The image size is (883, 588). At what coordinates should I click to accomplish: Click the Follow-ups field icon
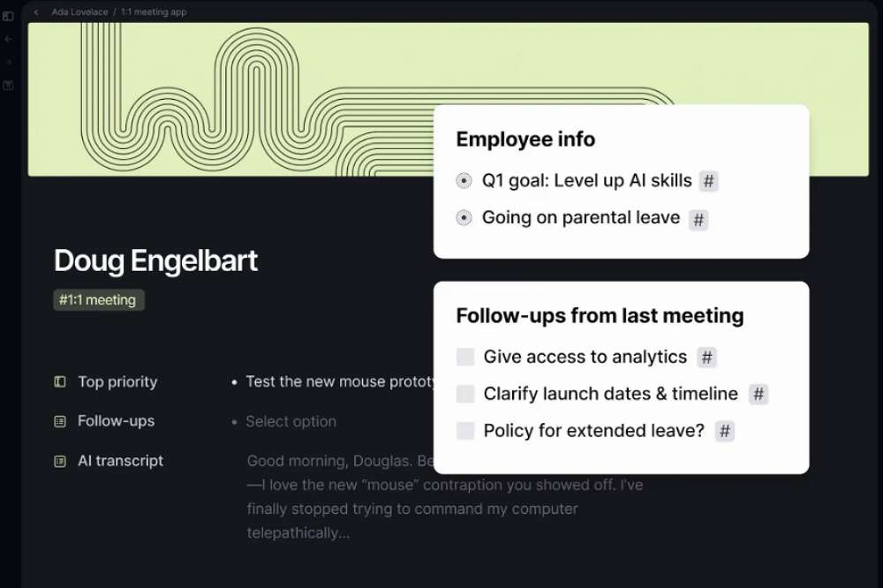(x=60, y=422)
